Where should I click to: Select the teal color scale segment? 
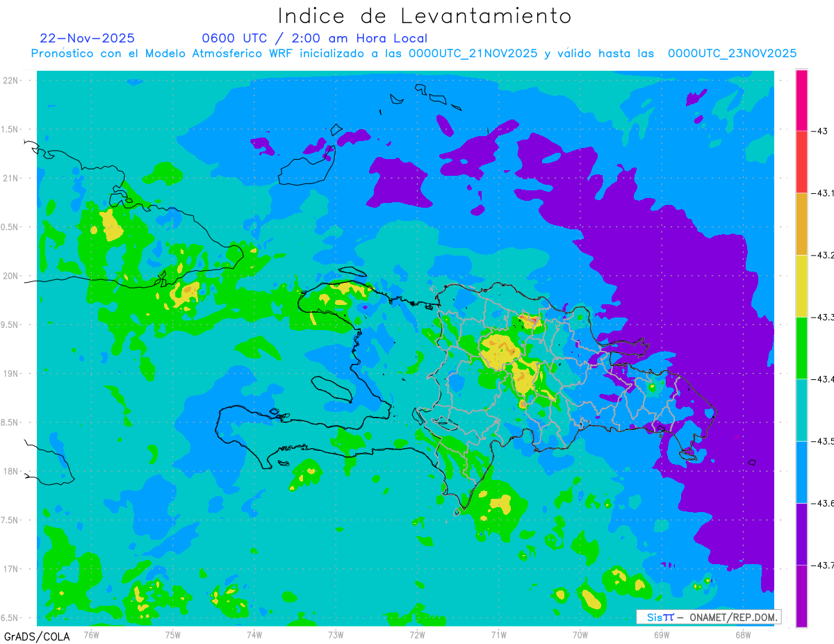pyautogui.click(x=801, y=410)
